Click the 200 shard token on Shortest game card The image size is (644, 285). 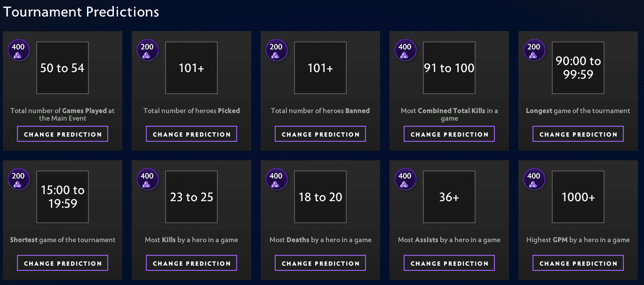coord(18,179)
